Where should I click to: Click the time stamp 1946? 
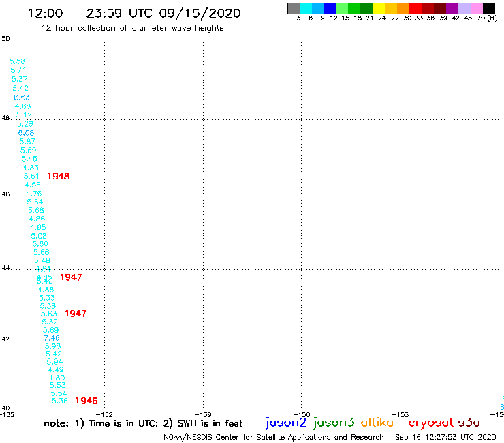click(x=86, y=401)
